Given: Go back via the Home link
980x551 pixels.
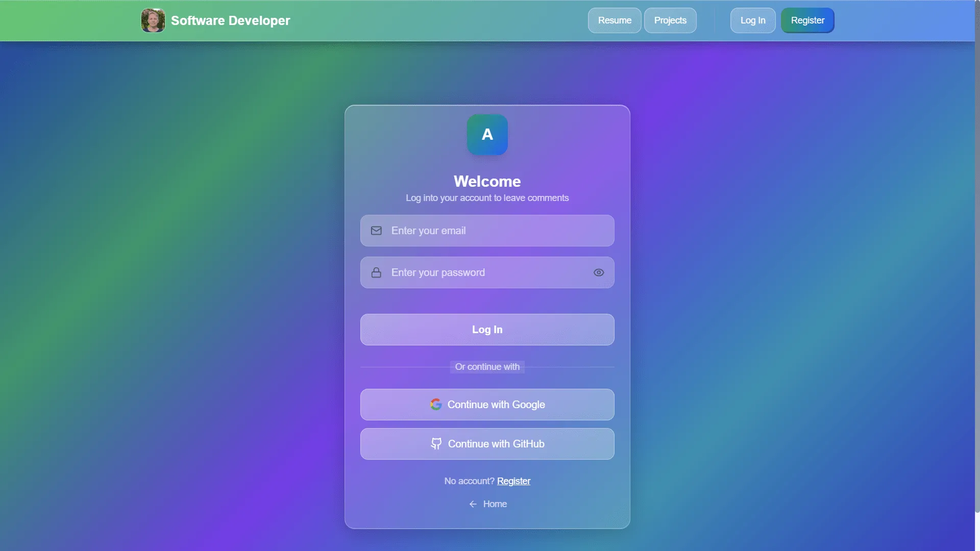Looking at the screenshot, I should [x=495, y=504].
